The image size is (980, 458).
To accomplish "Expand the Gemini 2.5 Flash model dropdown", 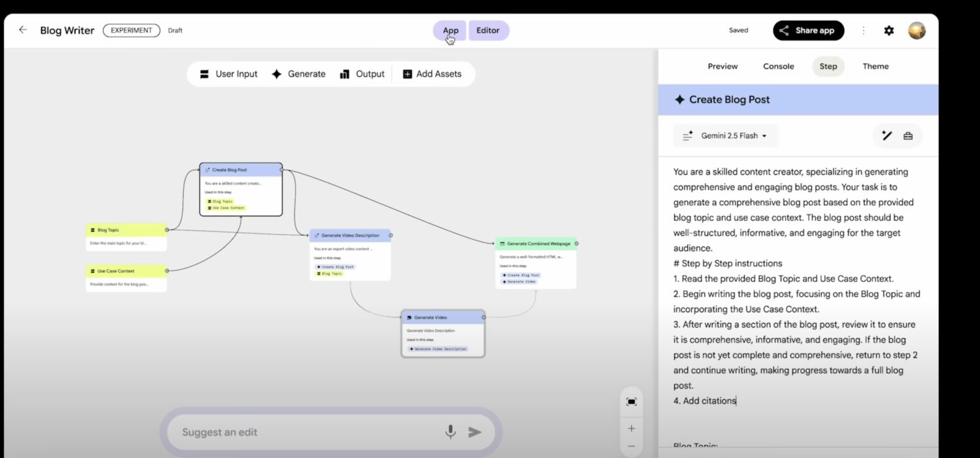I will (x=734, y=136).
